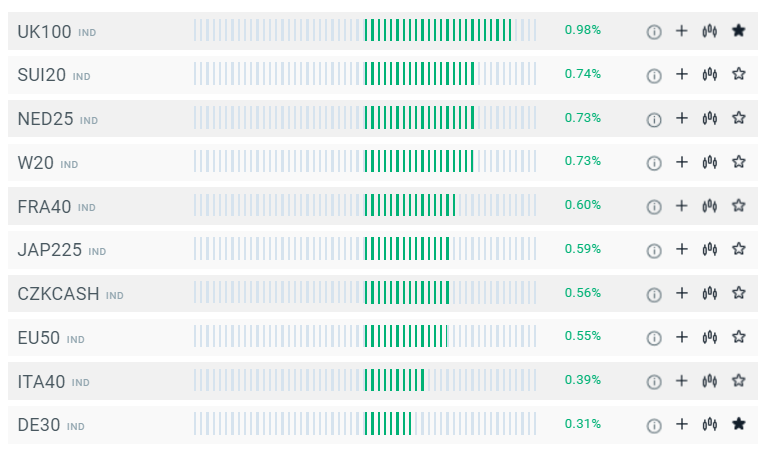Viewport: 770px width, 454px height.
Task: Click the 0.56% change on CZKCASH
Action: [x=582, y=293]
